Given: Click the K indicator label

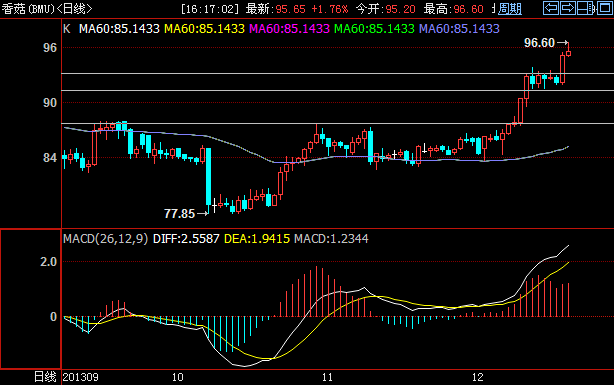Looking at the screenshot, I should (67, 29).
